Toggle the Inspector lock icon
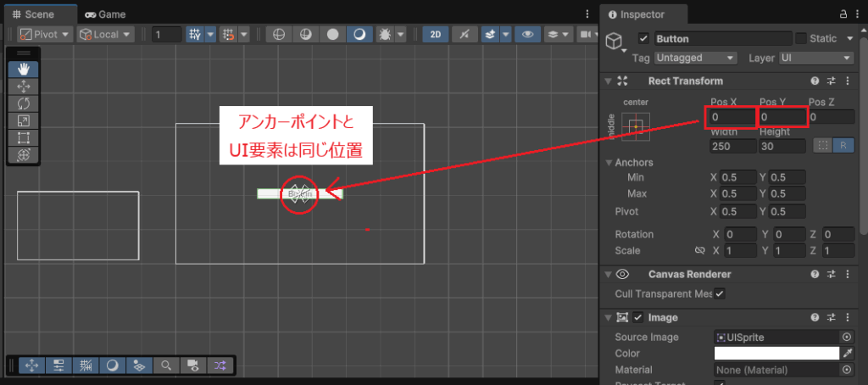Viewport: 868px width, 385px height. [843, 14]
